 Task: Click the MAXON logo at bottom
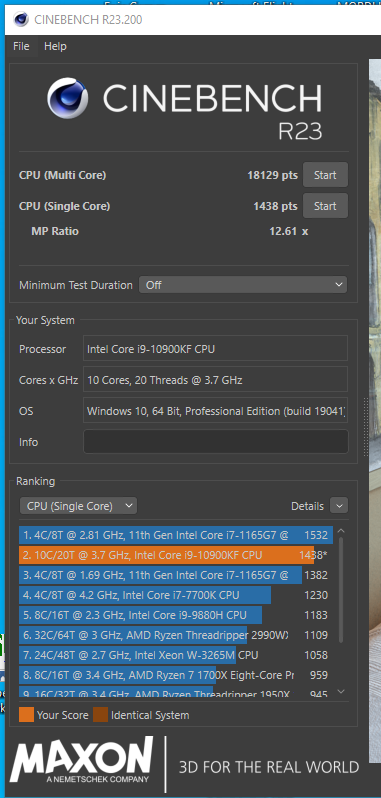tap(81, 760)
